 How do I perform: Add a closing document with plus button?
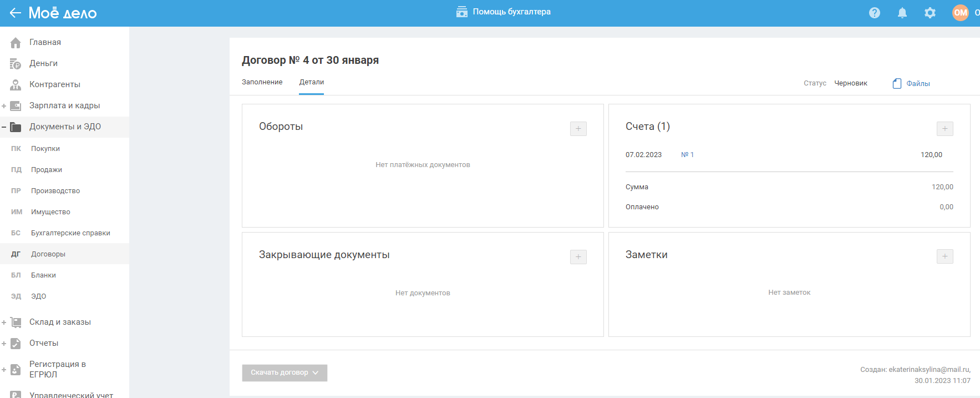point(578,257)
